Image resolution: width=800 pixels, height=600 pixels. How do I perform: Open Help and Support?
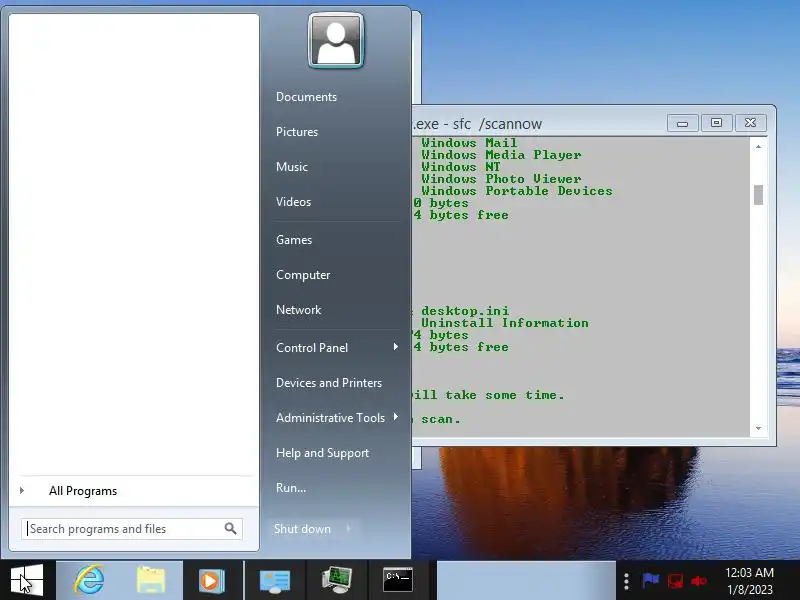(322, 453)
